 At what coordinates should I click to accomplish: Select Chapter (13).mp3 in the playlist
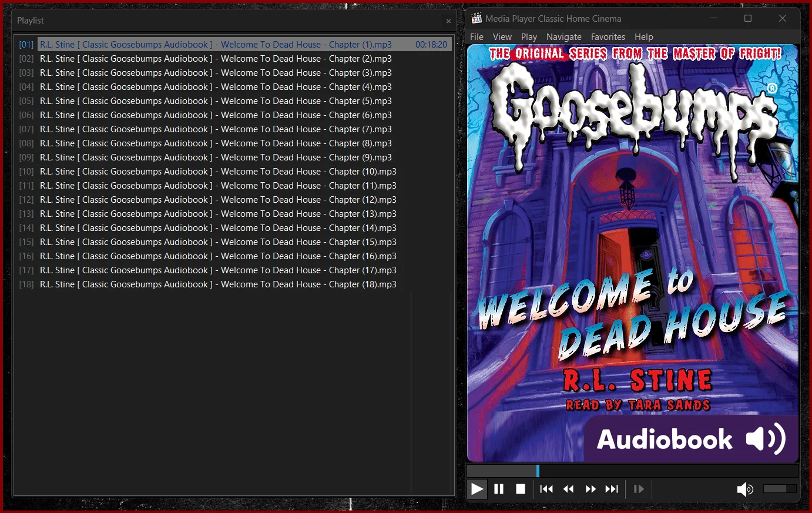(218, 214)
